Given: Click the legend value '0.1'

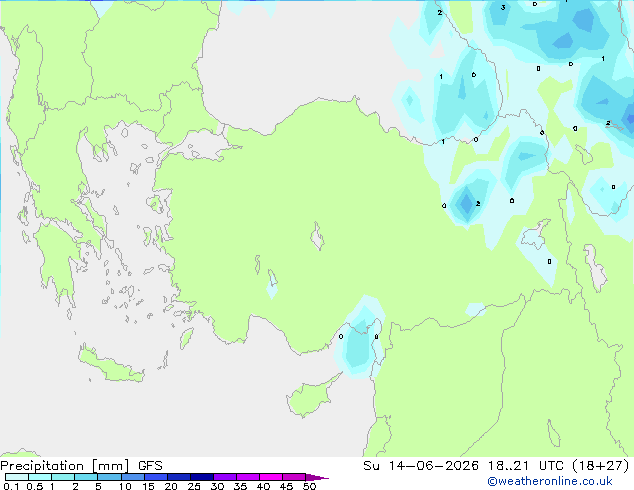Looking at the screenshot, I should 11,486.
